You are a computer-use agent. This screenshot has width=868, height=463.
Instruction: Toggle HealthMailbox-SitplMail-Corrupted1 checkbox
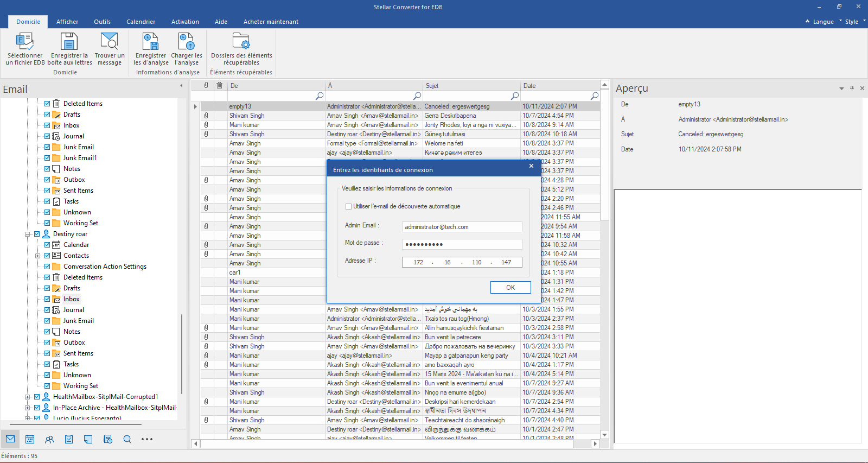coord(37,397)
